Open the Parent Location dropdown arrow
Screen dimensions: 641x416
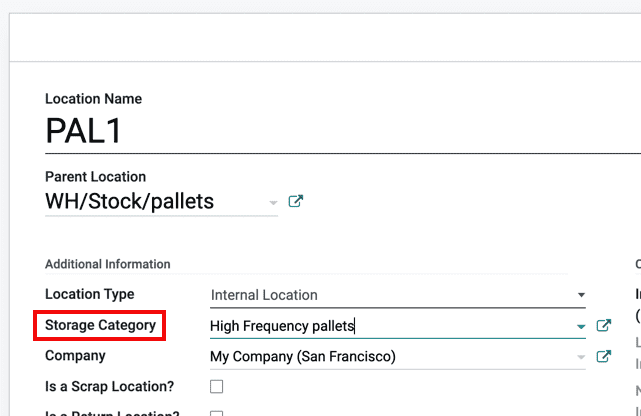(273, 202)
